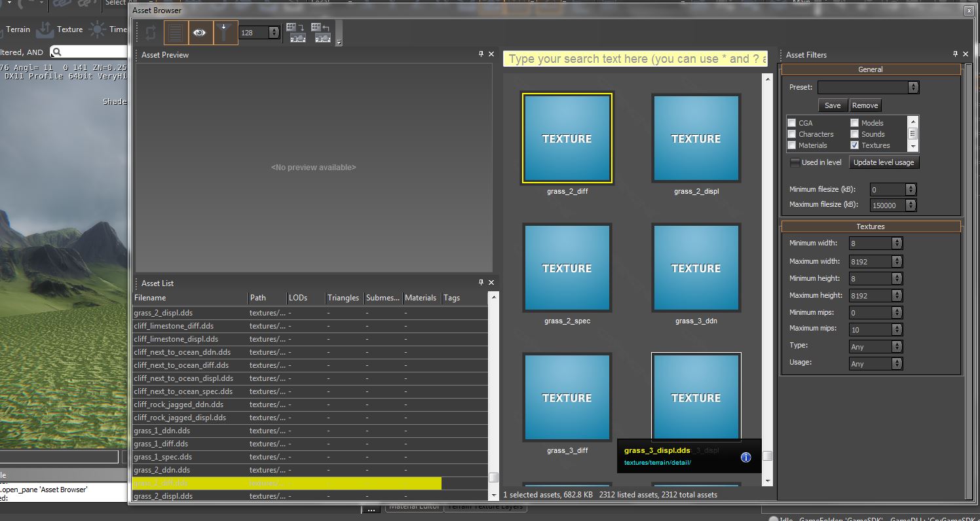Click the refresh assets icon in toolbar
Screen dimensions: 980x521
[151, 32]
